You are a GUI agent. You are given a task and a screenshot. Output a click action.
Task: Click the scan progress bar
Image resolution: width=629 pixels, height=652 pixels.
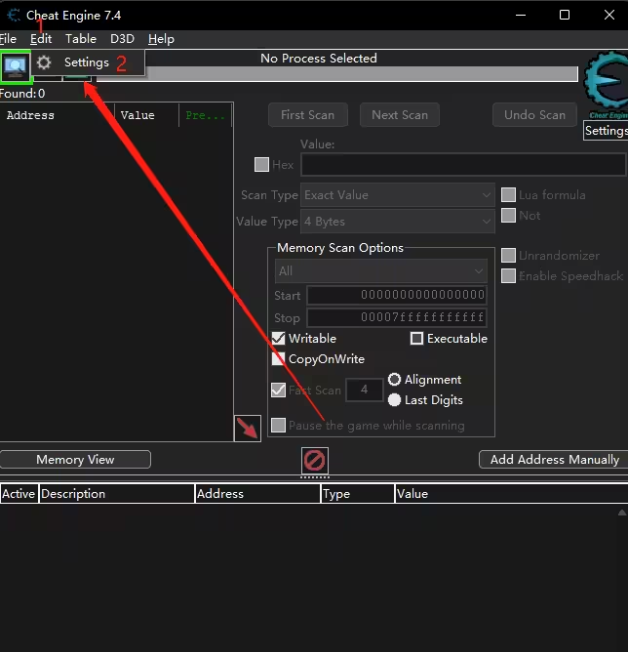coord(337,74)
